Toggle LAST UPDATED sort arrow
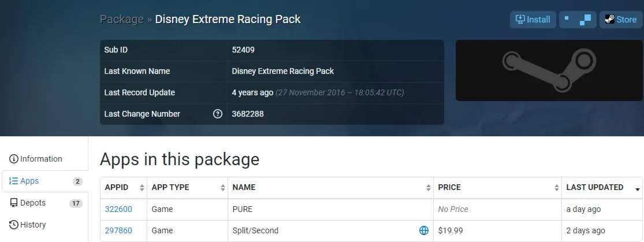Viewport: 644px width, 242px height. click(638, 188)
